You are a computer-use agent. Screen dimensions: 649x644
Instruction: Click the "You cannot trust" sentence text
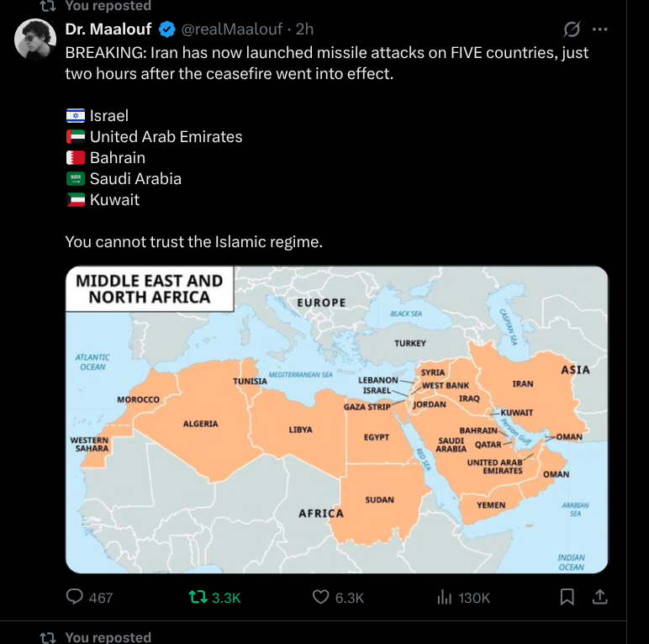193,242
